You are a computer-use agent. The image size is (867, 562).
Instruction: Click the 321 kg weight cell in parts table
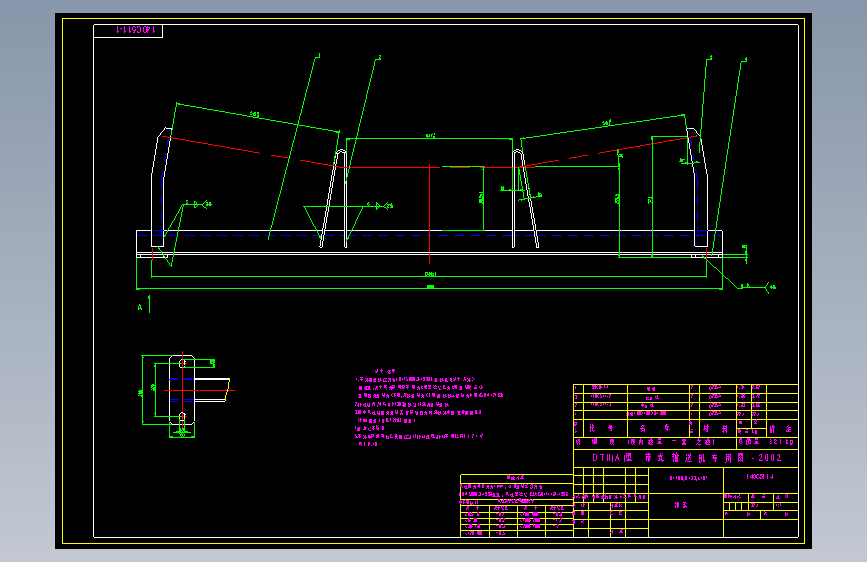click(x=781, y=442)
